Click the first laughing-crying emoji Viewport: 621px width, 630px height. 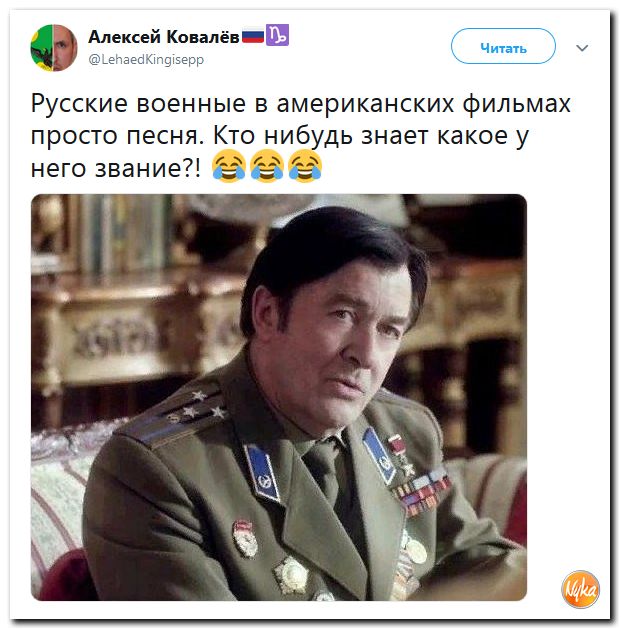[229, 166]
